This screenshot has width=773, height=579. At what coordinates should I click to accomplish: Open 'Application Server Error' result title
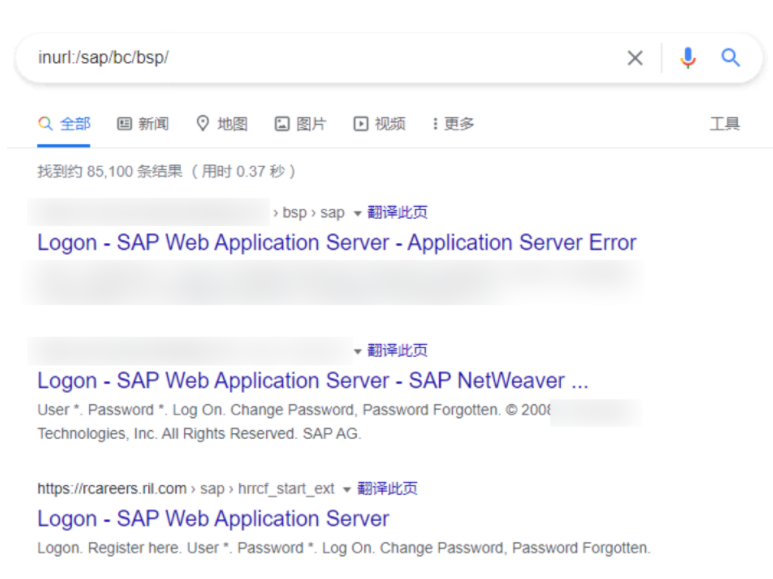336,243
